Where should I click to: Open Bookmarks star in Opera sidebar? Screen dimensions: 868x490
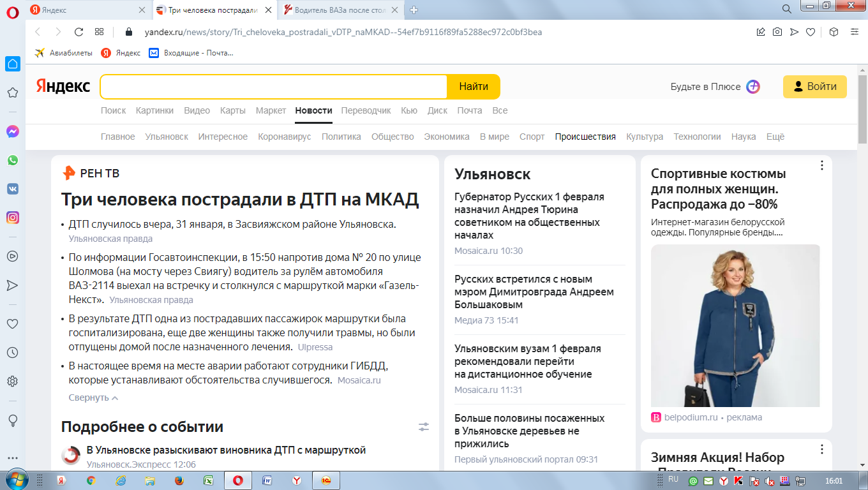coord(12,93)
